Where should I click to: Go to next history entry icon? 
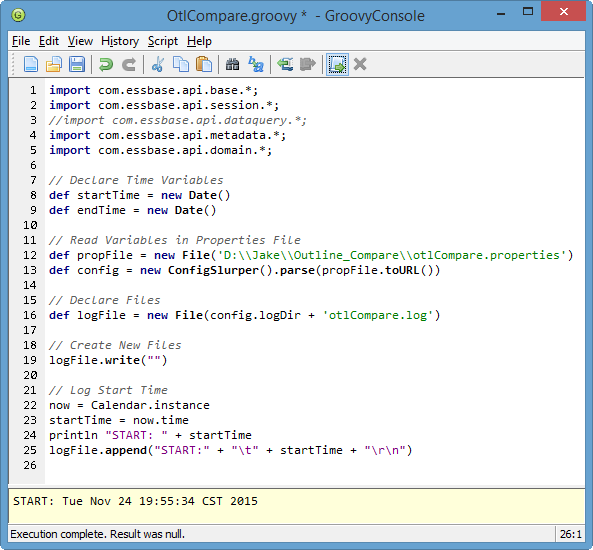[x=307, y=64]
